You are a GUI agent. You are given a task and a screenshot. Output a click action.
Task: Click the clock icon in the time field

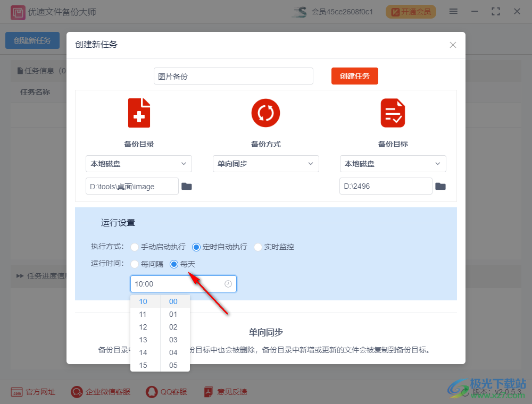point(228,283)
